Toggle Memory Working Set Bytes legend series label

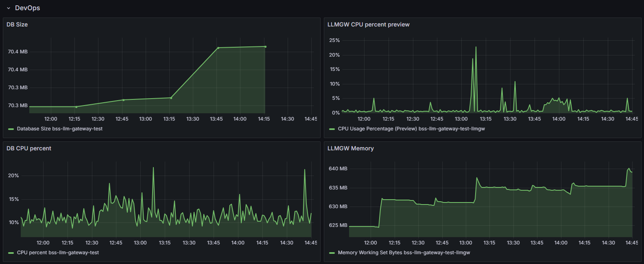pos(404,253)
